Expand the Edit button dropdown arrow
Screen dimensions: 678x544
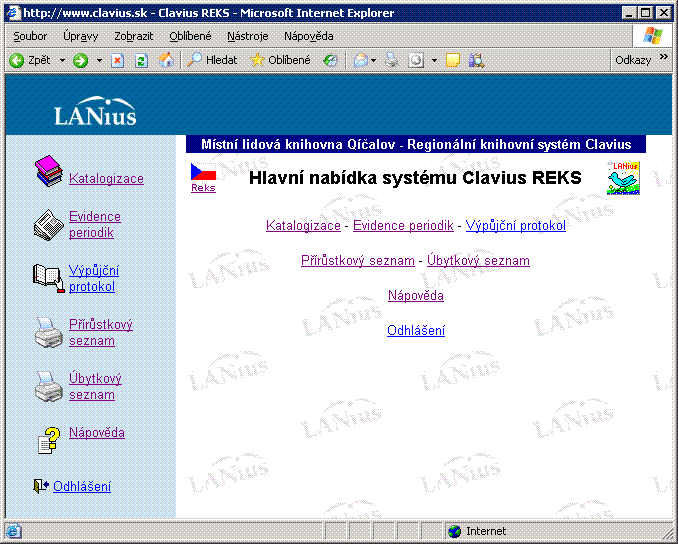[434, 61]
